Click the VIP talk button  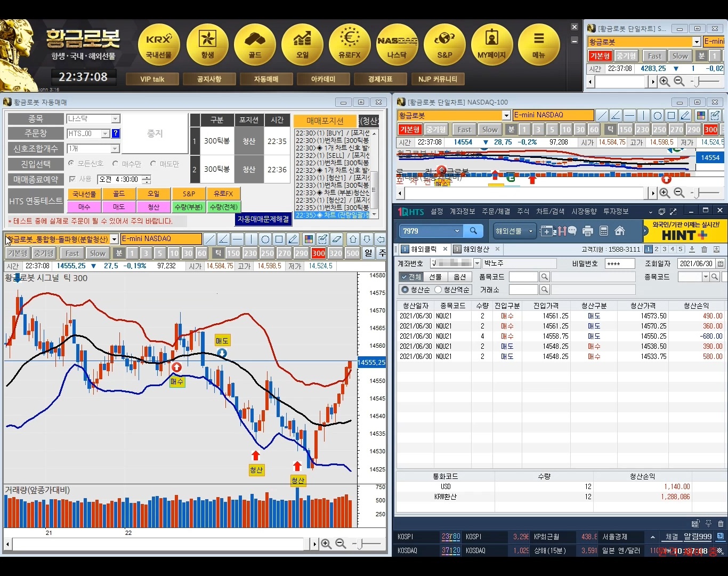pyautogui.click(x=152, y=79)
